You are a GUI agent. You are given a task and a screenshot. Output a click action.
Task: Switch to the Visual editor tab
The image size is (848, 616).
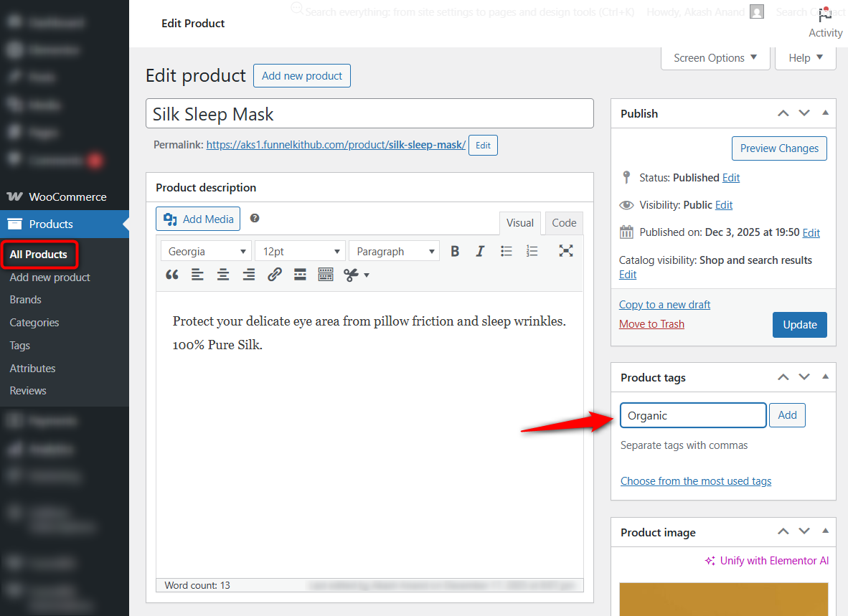pos(520,223)
